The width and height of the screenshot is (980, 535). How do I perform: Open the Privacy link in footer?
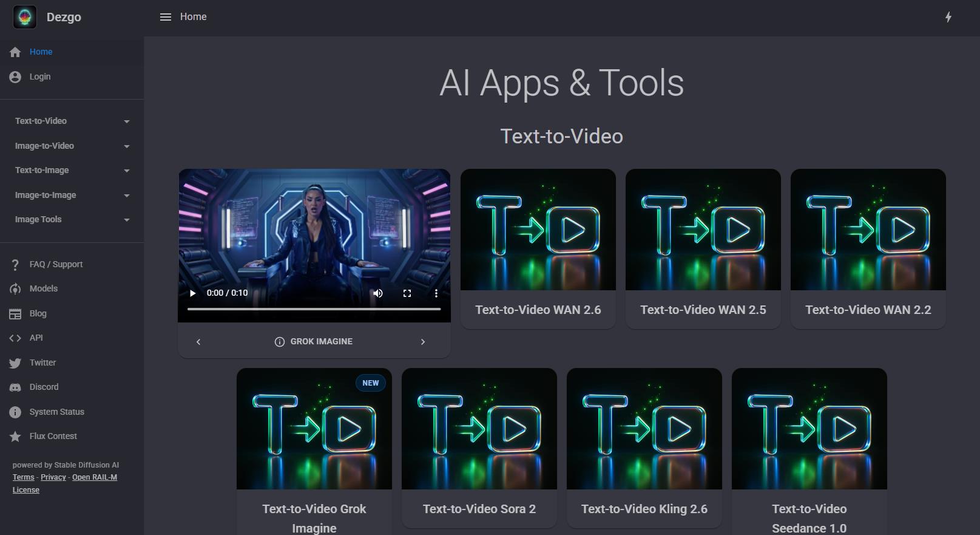[x=53, y=477]
